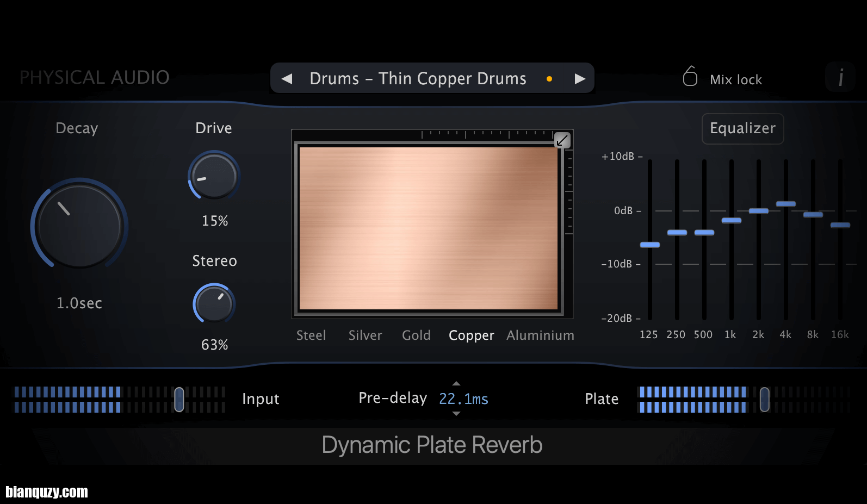Toggle the Mix lock padlock icon

pos(690,76)
